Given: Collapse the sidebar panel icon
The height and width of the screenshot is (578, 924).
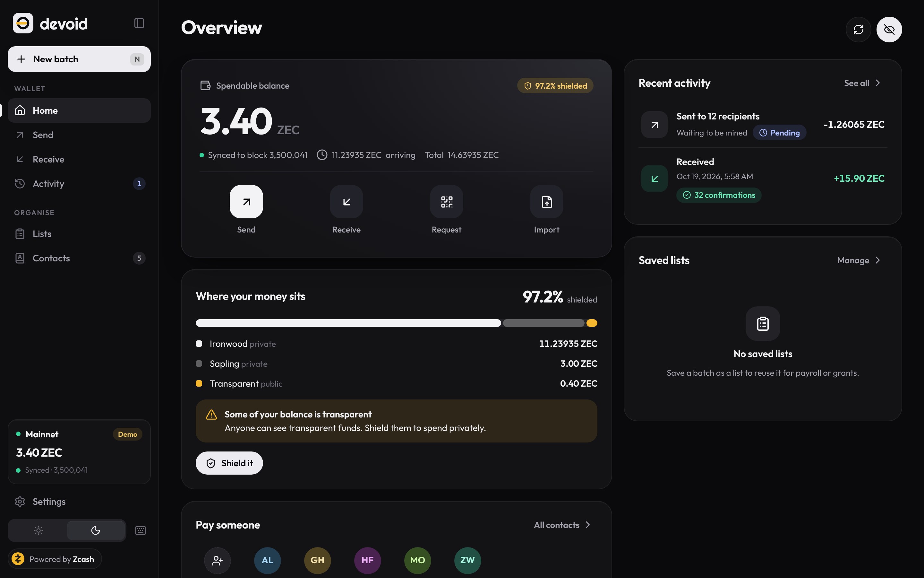Looking at the screenshot, I should coord(139,23).
